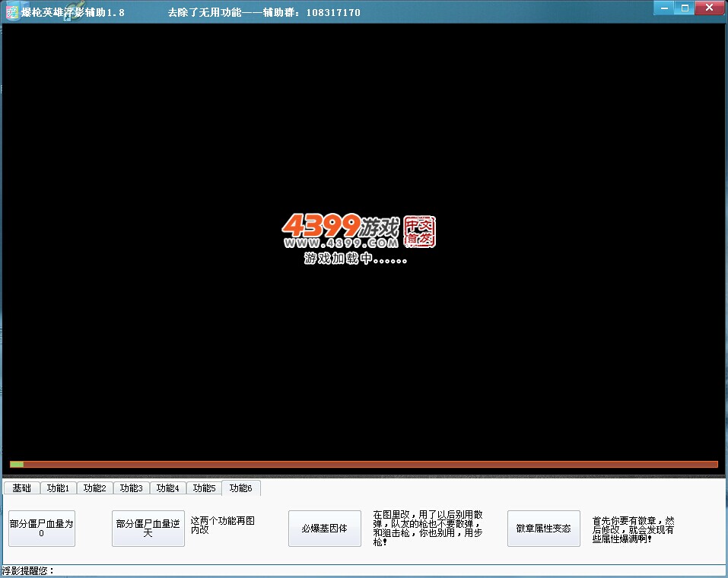
Task: Open the 功能5 tab
Action: 205,488
